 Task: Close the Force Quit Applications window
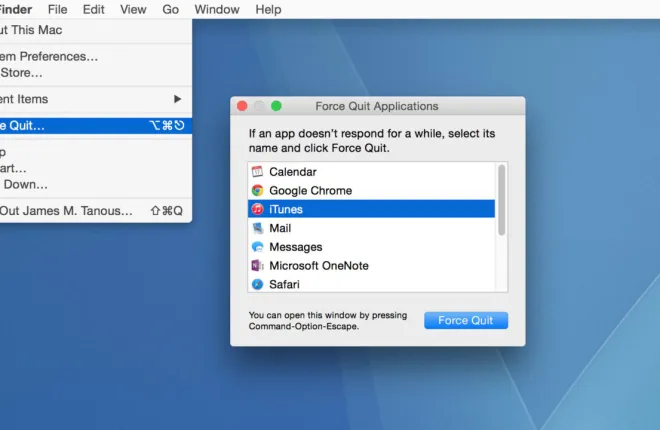coord(241,106)
